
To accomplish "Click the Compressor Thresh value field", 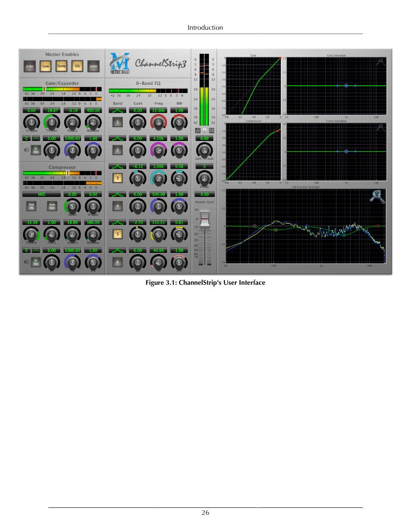I will click(31, 222).
